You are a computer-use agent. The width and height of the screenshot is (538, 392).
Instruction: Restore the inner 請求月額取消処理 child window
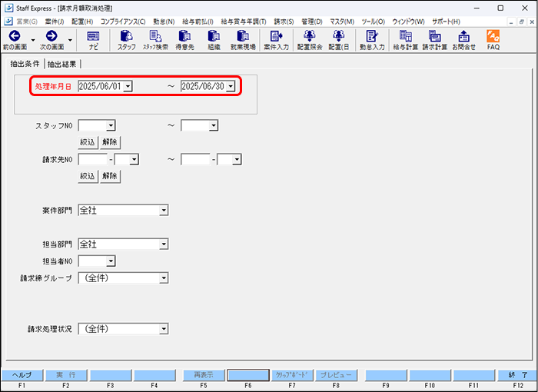pyautogui.click(x=522, y=22)
